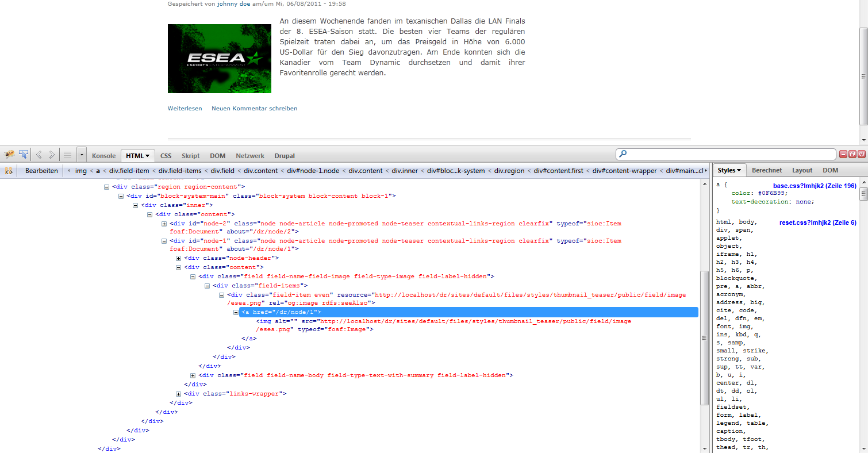Screen dimensions: 868x453
Task: Switch to the Netzwerk tab
Action: point(249,156)
